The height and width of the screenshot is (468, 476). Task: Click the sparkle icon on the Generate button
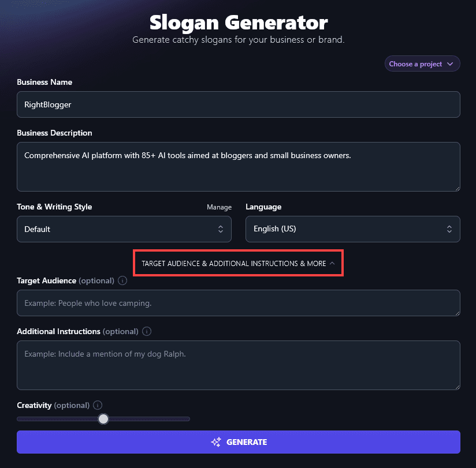(215, 441)
